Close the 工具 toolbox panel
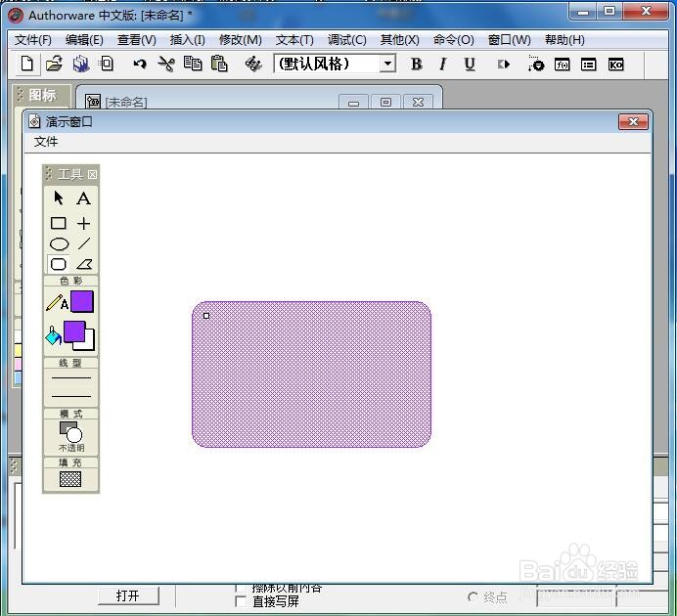The height and width of the screenshot is (616, 677). click(x=92, y=174)
